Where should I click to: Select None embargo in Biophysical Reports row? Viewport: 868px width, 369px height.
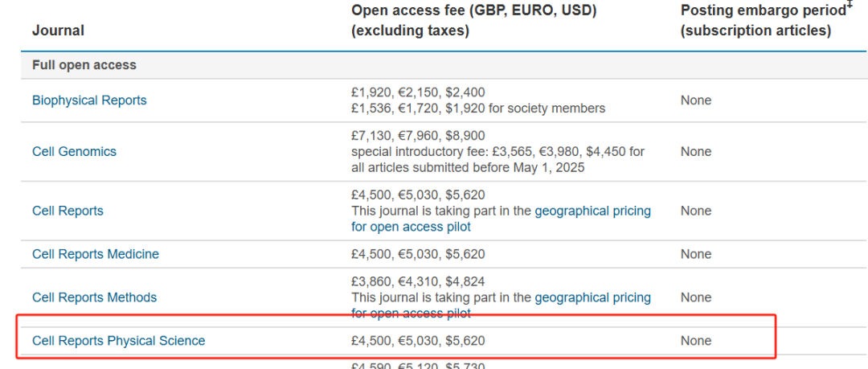pyautogui.click(x=696, y=100)
